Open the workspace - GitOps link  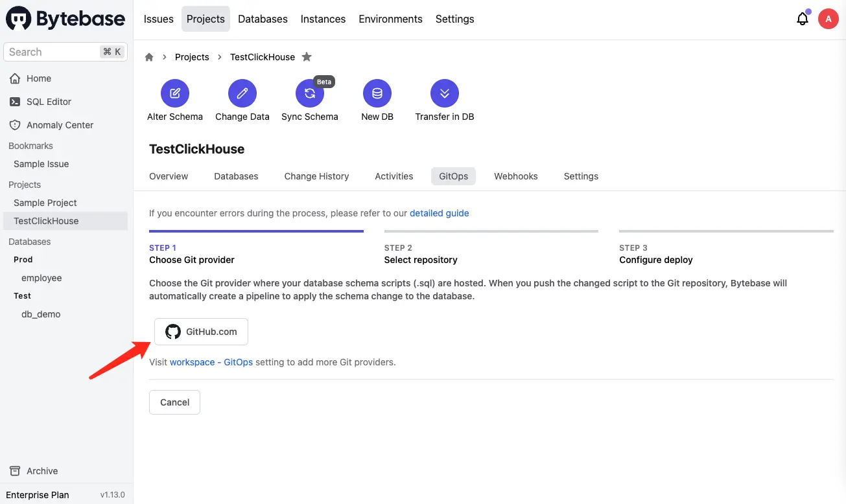point(211,362)
